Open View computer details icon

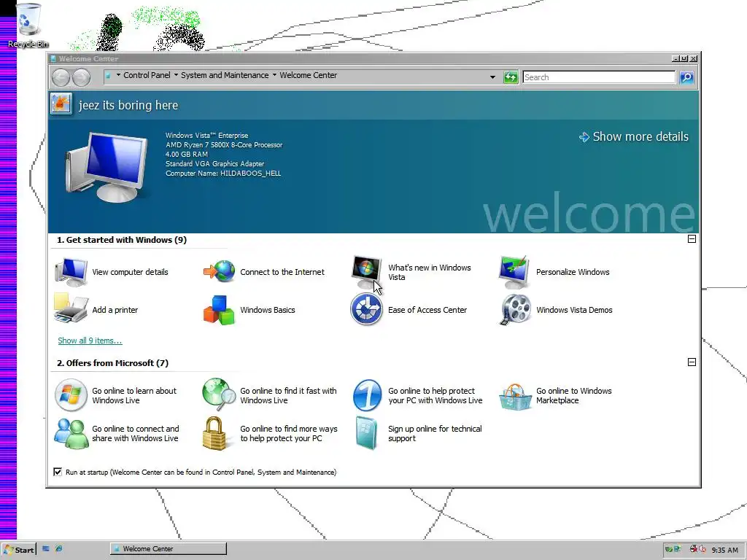(x=71, y=272)
